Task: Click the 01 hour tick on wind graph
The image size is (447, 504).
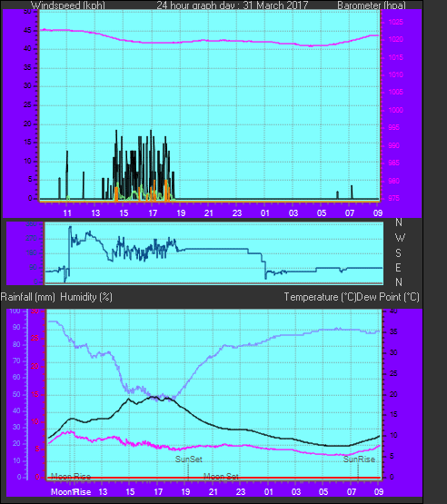Action: 265,212
